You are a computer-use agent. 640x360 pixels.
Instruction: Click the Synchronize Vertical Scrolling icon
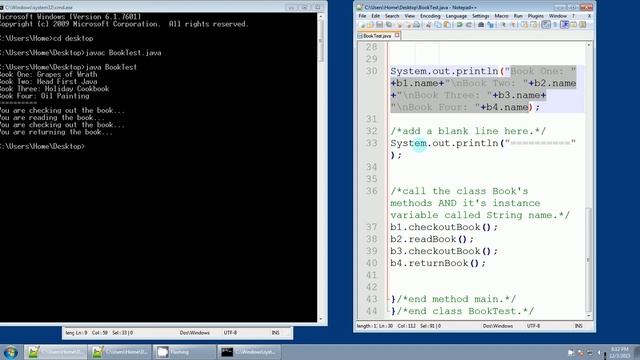[524, 25]
